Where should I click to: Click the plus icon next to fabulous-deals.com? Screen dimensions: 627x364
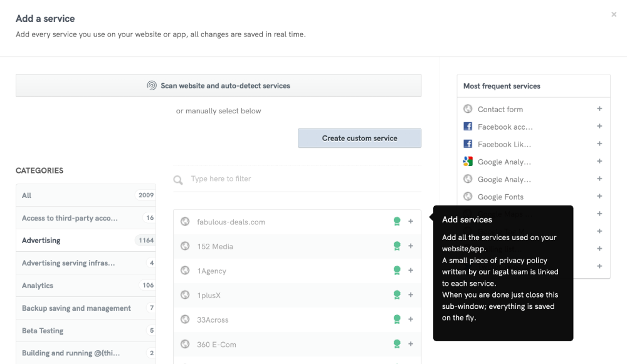(x=411, y=221)
